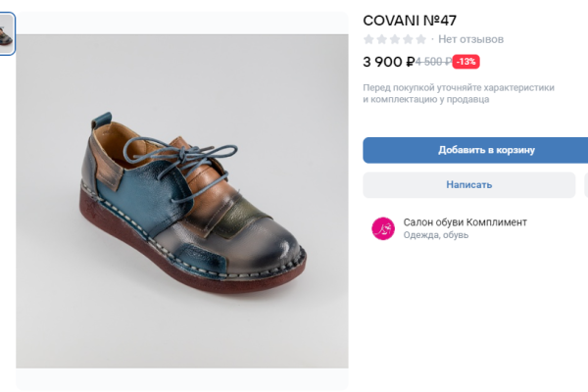
Task: Give the product a five-star rating
Action: 420,39
